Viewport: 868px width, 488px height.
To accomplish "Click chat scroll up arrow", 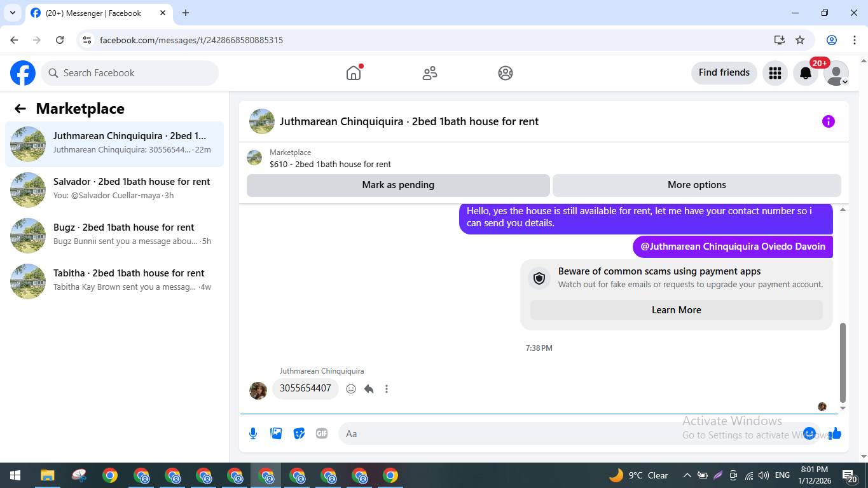I will click(x=843, y=210).
